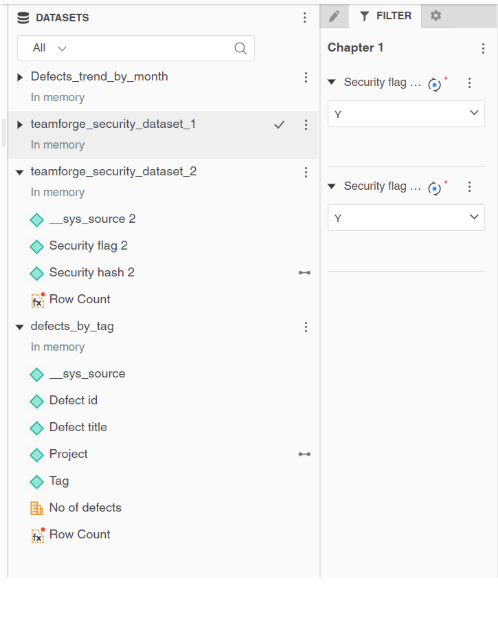Screen dimensions: 498x620
Task: Click the teamforge_security_dataset_2 name
Action: click(114, 172)
